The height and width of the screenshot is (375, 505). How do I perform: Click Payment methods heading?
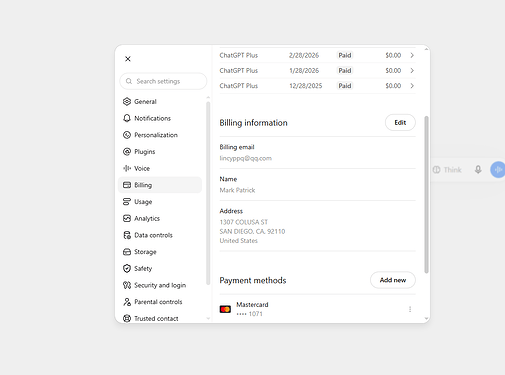(253, 281)
